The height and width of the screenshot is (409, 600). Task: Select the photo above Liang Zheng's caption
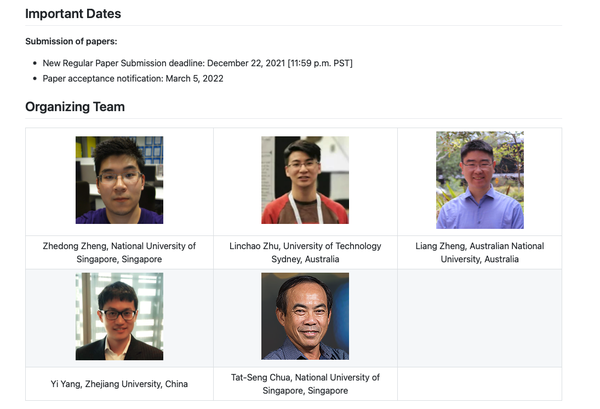[x=479, y=180]
